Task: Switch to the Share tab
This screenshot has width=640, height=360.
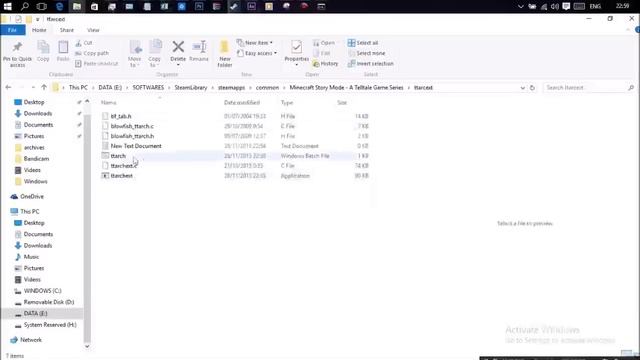Action: tap(67, 30)
